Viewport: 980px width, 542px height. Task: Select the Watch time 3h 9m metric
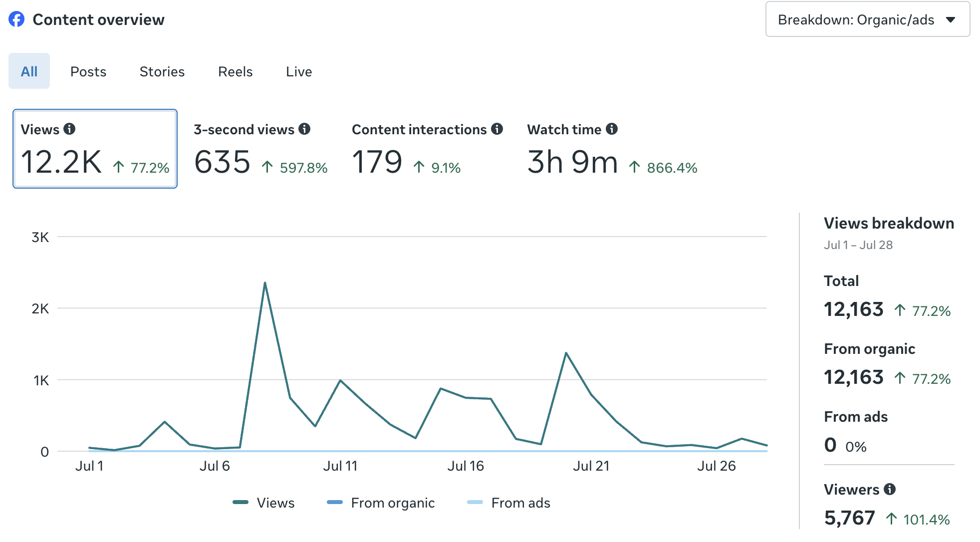[x=612, y=150]
